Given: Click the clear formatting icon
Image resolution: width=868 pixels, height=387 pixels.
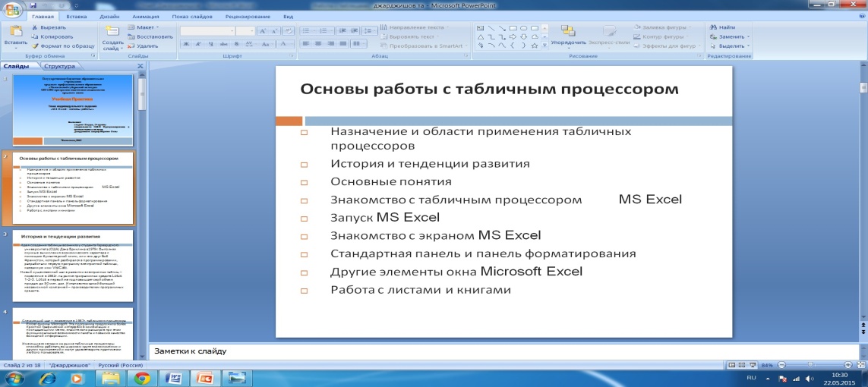Looking at the screenshot, I should tap(288, 31).
